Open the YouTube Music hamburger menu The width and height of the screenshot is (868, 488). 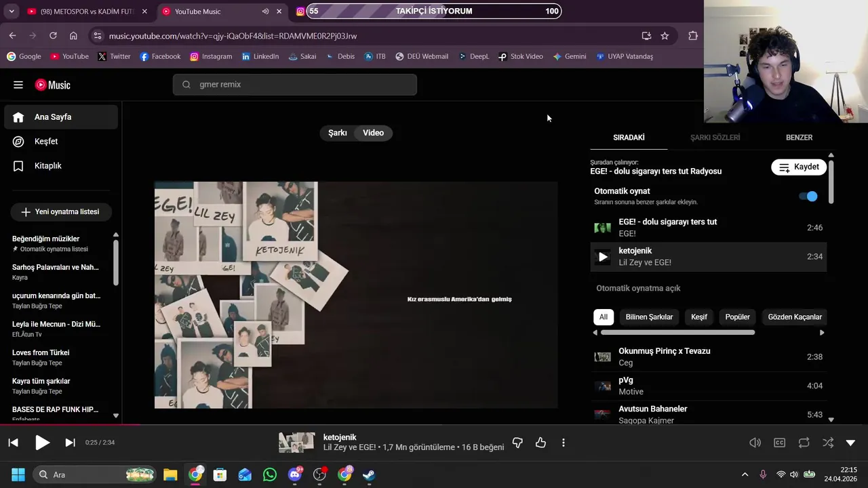tap(18, 85)
